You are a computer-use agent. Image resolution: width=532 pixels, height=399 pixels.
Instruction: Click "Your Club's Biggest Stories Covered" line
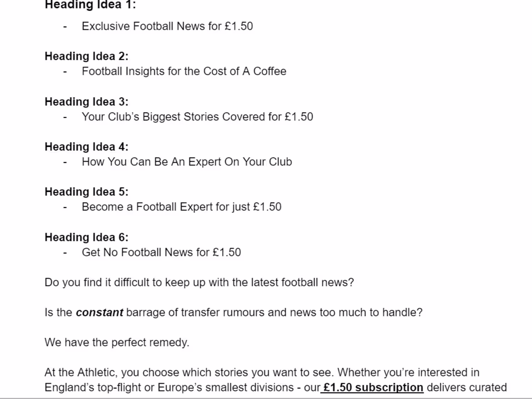(197, 117)
